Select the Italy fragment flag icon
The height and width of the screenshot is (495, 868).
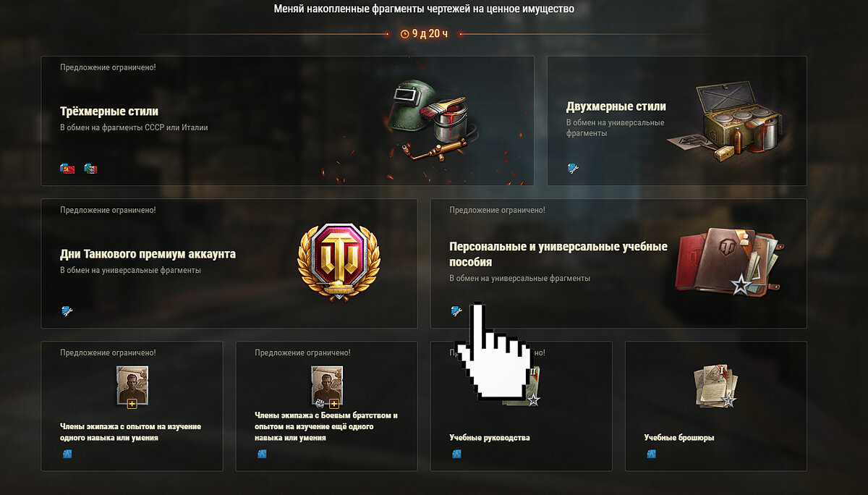(x=90, y=169)
